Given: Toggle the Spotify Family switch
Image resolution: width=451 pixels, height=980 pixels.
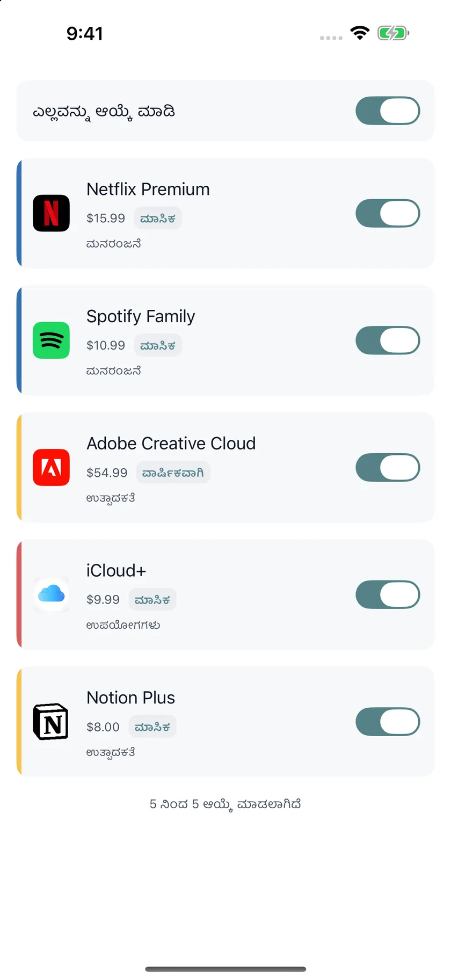Looking at the screenshot, I should coord(388,340).
